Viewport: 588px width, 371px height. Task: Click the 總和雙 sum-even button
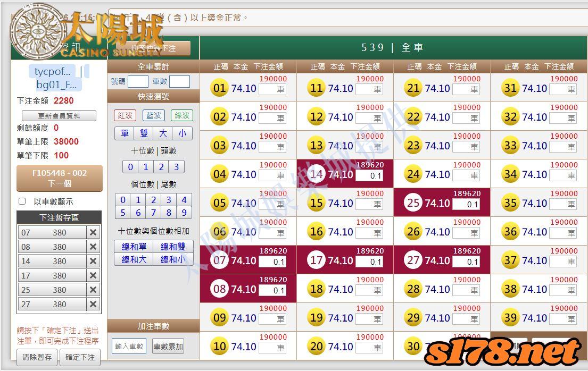click(173, 246)
